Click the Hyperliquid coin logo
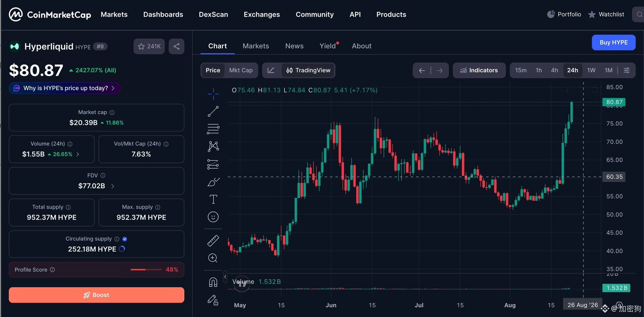Viewport: 644px width, 317px height. 14,46
